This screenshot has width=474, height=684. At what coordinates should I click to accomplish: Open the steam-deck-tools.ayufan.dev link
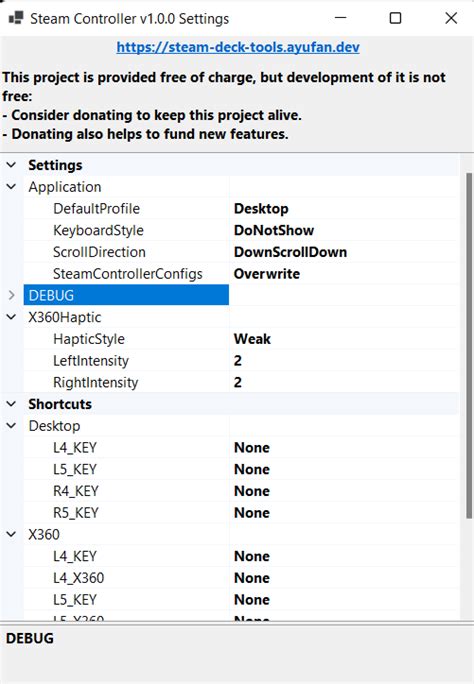238,47
